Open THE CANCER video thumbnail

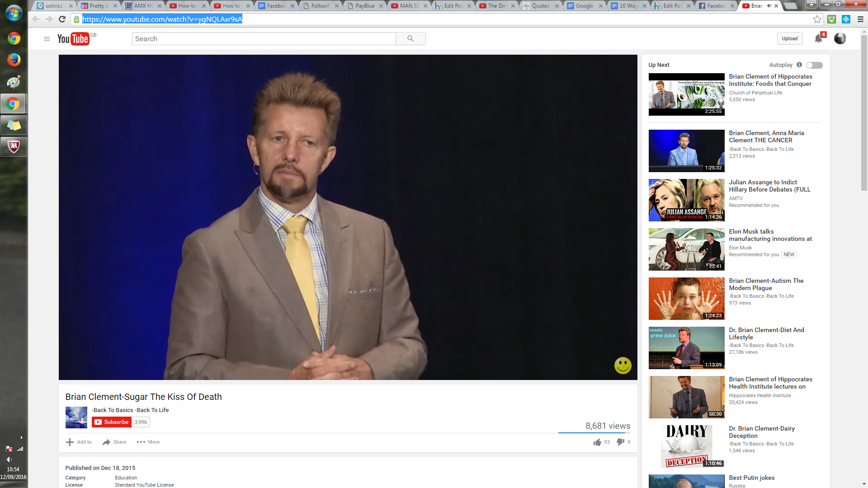686,151
